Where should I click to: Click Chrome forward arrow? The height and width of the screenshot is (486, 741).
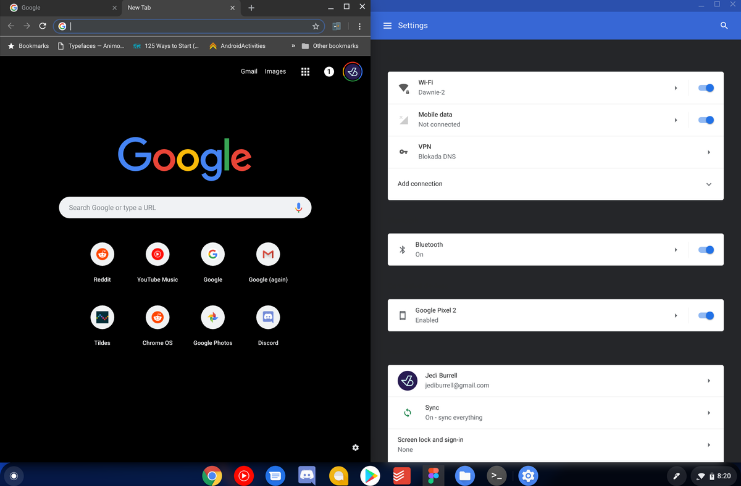[26, 26]
